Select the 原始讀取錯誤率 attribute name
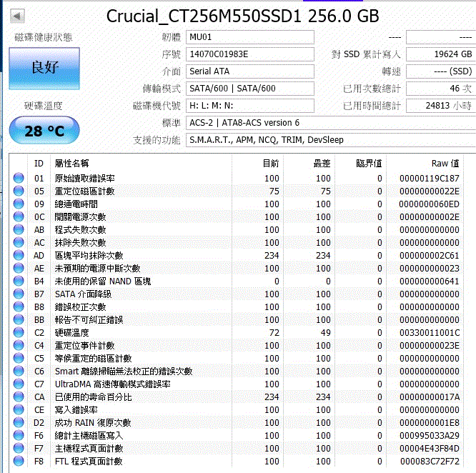The height and width of the screenshot is (473, 476). click(85, 179)
